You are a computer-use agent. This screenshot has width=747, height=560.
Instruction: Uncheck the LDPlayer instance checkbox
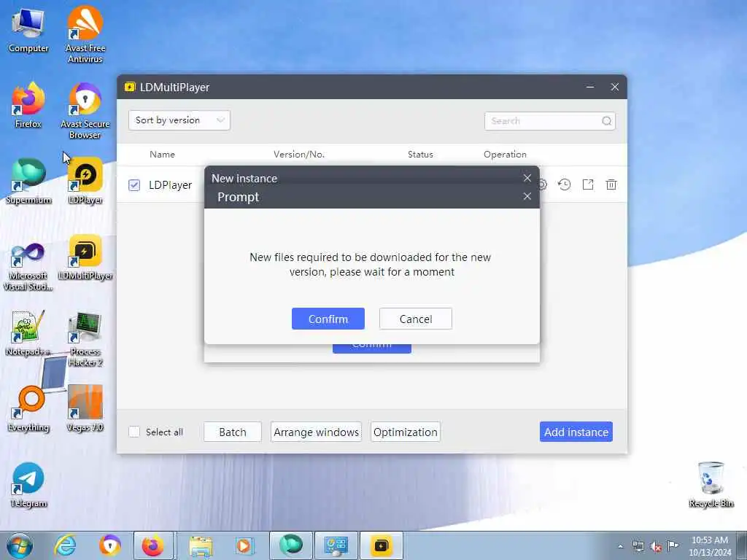point(134,184)
